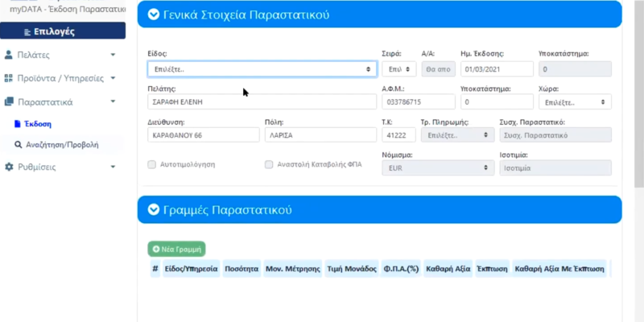
Task: Click the Γενικά Στοιχεία Παραστατικού header
Action: coord(379,14)
